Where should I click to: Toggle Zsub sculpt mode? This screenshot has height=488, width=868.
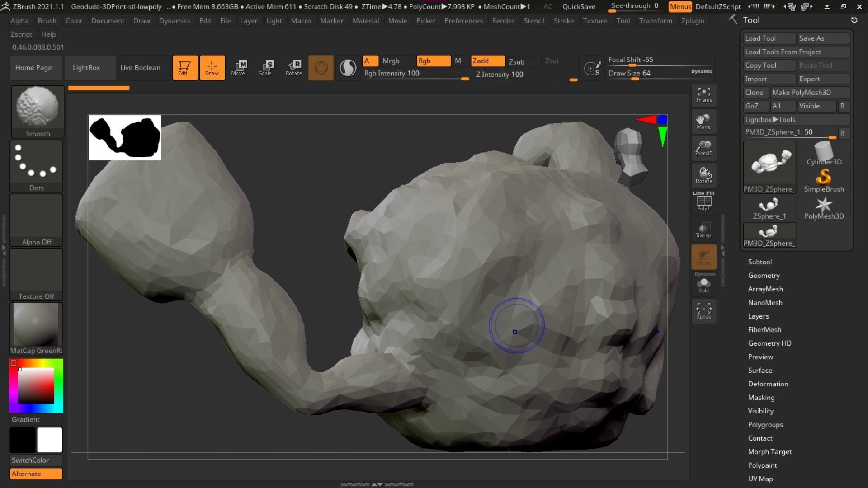(x=524, y=61)
